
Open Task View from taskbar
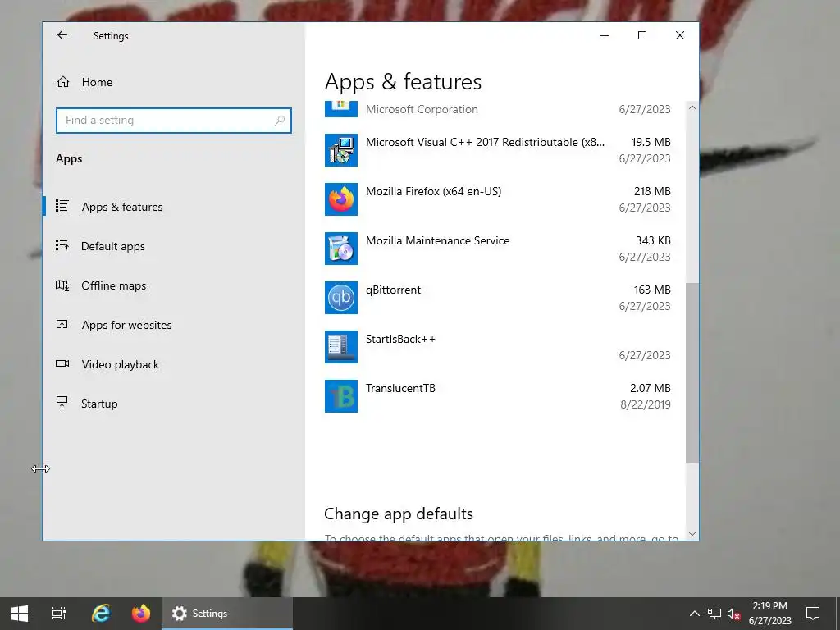(59, 614)
